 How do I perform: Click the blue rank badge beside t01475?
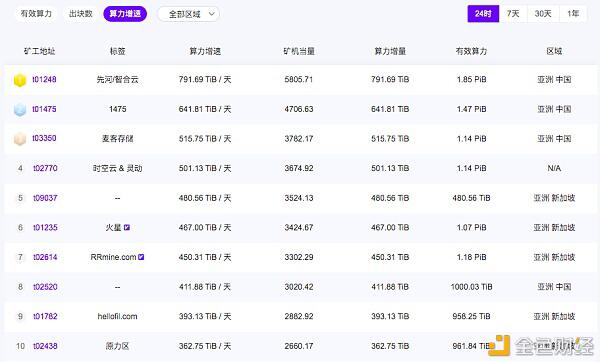pos(20,109)
